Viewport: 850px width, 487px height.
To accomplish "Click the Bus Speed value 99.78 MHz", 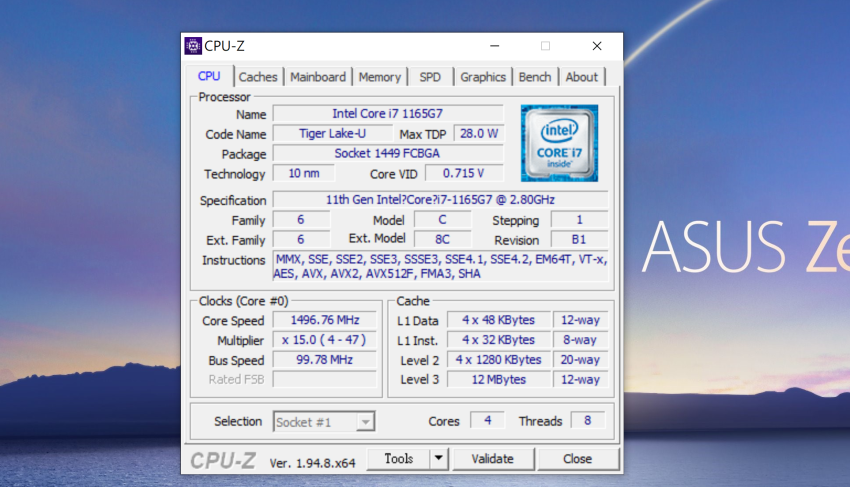I will [x=325, y=360].
